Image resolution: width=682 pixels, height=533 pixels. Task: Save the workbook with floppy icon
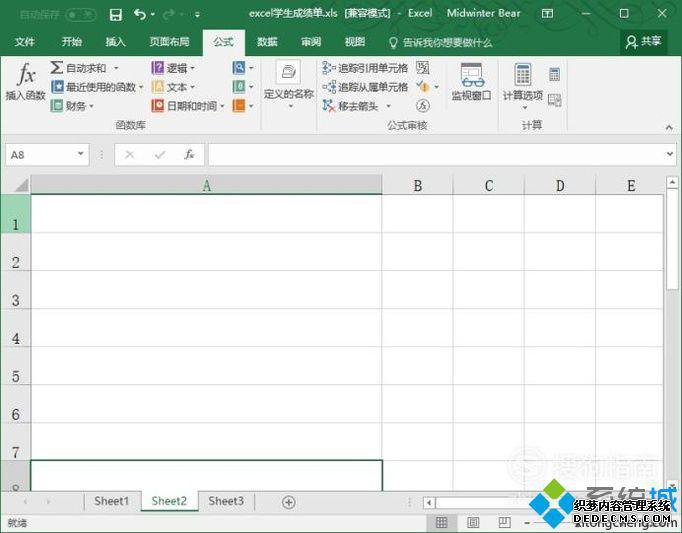116,15
